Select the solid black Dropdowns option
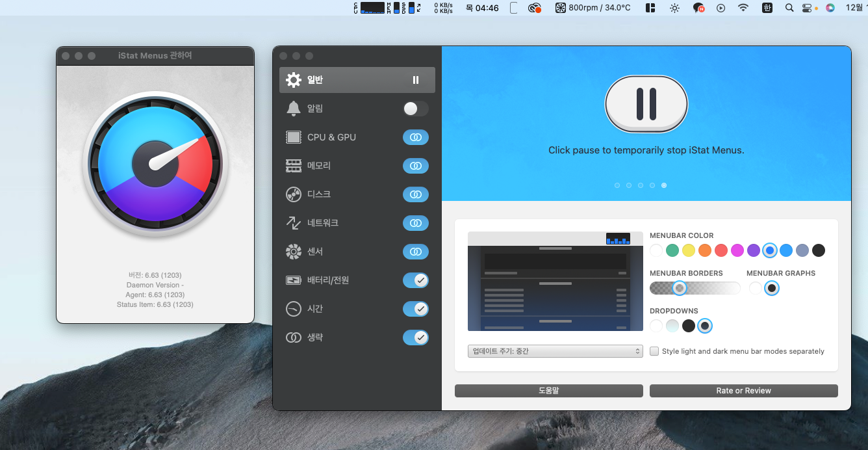The image size is (868, 450). point(689,326)
